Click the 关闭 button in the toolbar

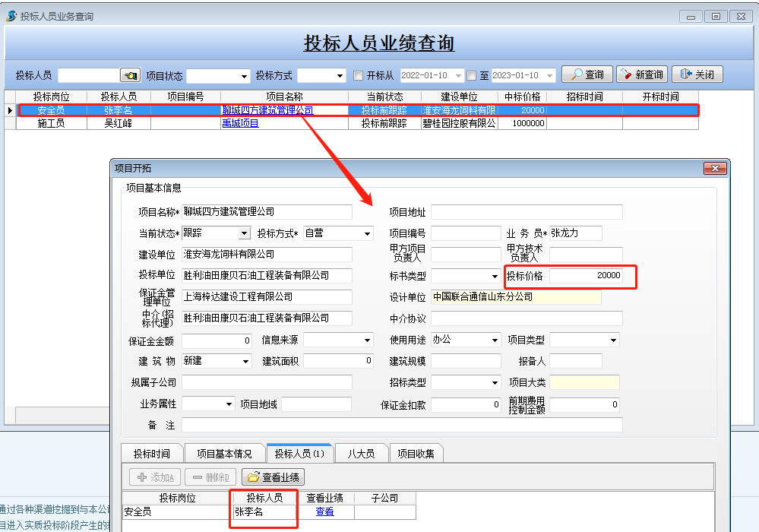pyautogui.click(x=697, y=74)
